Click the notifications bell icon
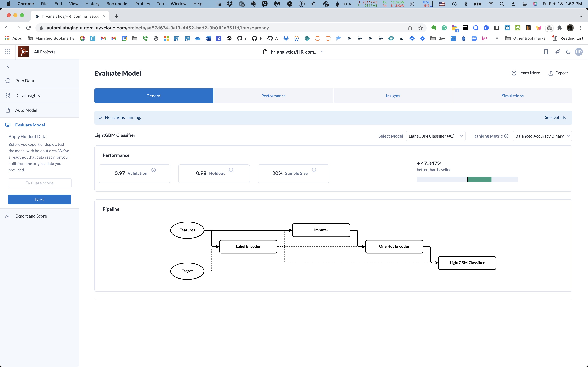Image resolution: width=588 pixels, height=367 pixels. click(x=558, y=52)
